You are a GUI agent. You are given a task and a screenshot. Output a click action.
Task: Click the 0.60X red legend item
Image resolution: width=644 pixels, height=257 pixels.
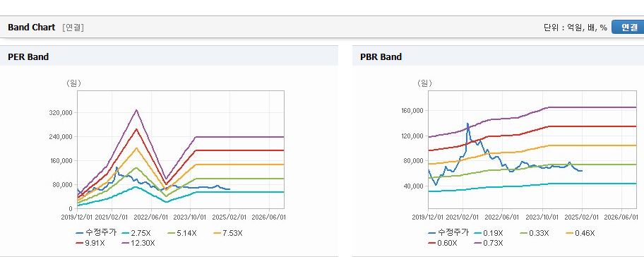[443, 243]
